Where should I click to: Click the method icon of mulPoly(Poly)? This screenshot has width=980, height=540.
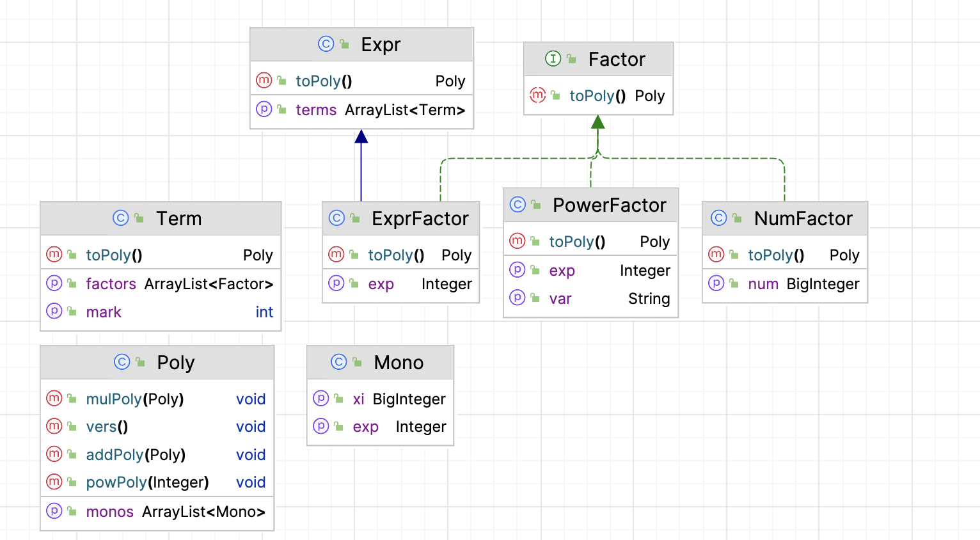click(54, 399)
